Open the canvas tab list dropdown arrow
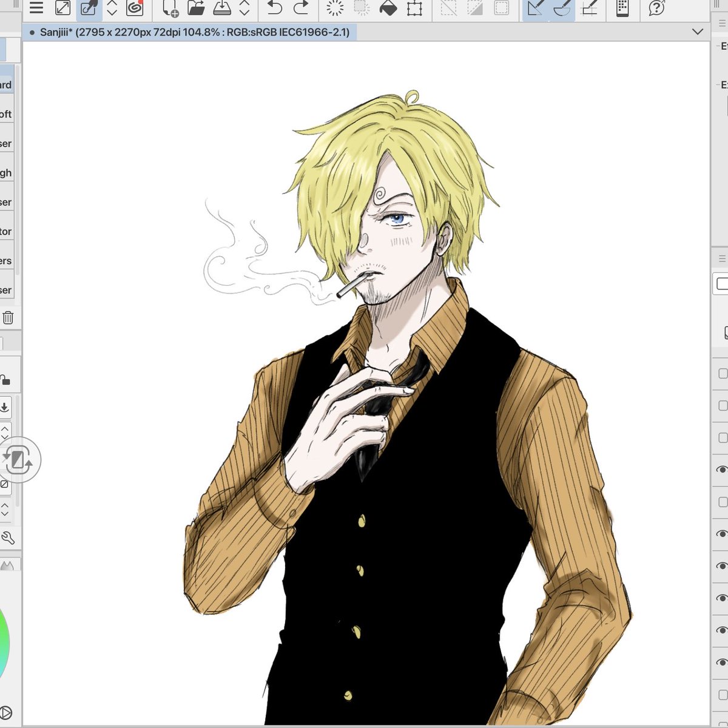 click(697, 32)
